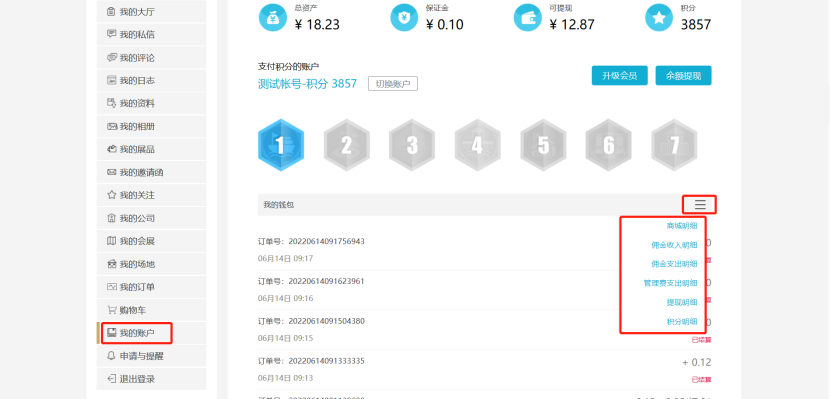Click the building icon beside 我的公司
The width and height of the screenshot is (830, 399).
tap(111, 218)
